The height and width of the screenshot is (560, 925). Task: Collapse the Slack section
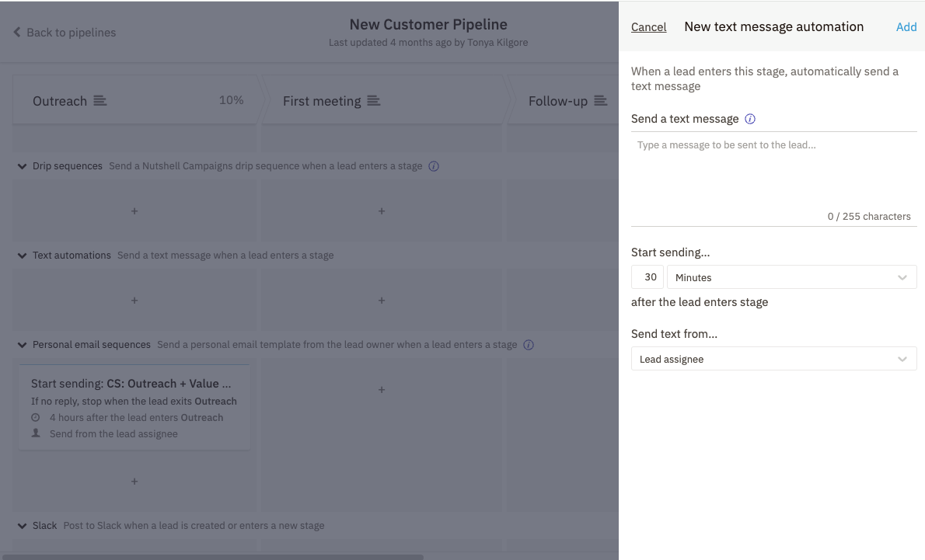tap(21, 525)
